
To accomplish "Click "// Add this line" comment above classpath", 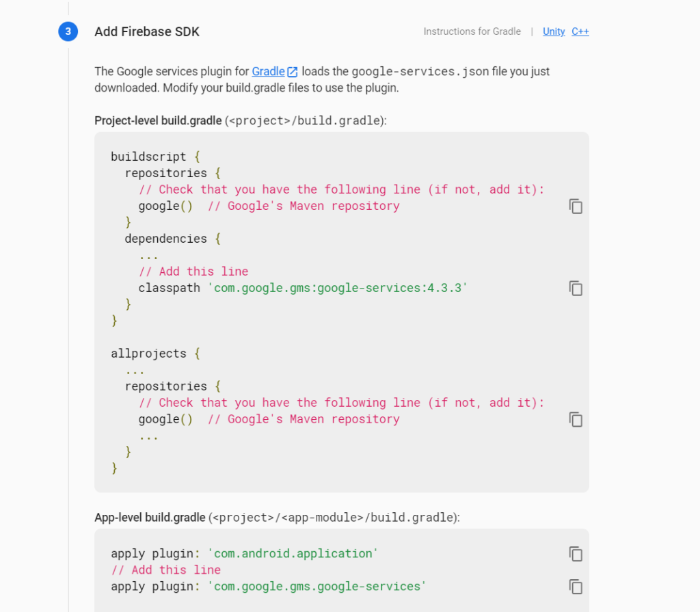I will coord(193,271).
